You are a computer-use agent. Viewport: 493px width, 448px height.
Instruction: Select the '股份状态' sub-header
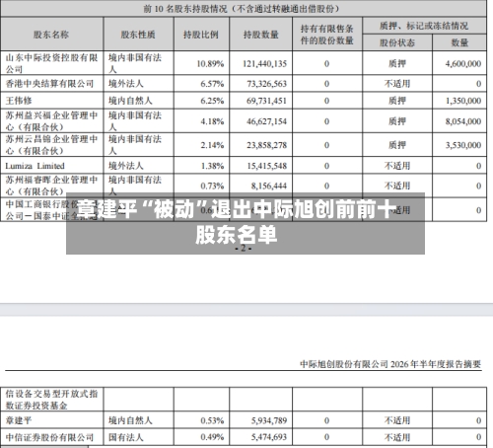[x=397, y=42]
